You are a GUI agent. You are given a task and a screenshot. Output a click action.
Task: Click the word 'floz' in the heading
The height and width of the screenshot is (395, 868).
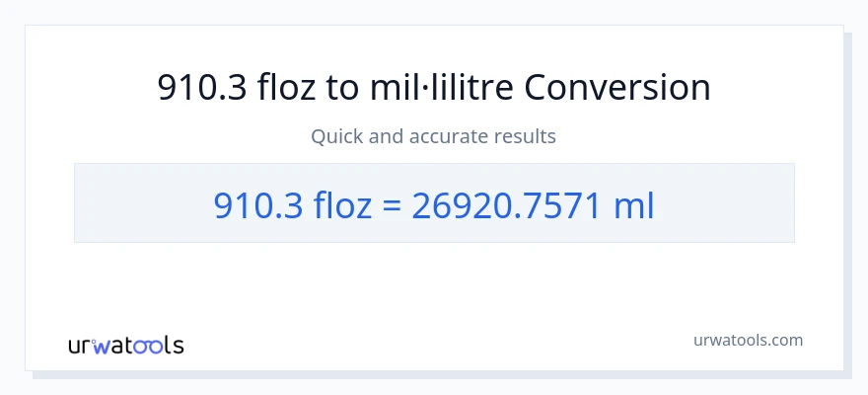(x=287, y=88)
